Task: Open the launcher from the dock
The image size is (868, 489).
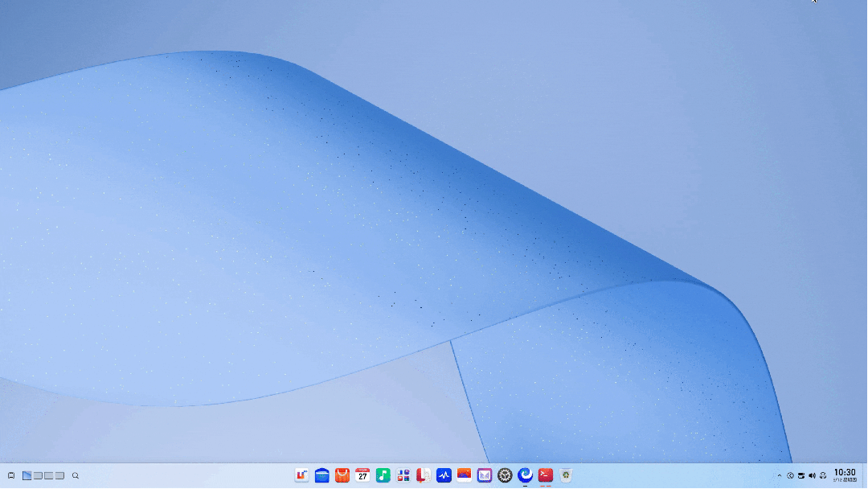Action: tap(301, 475)
